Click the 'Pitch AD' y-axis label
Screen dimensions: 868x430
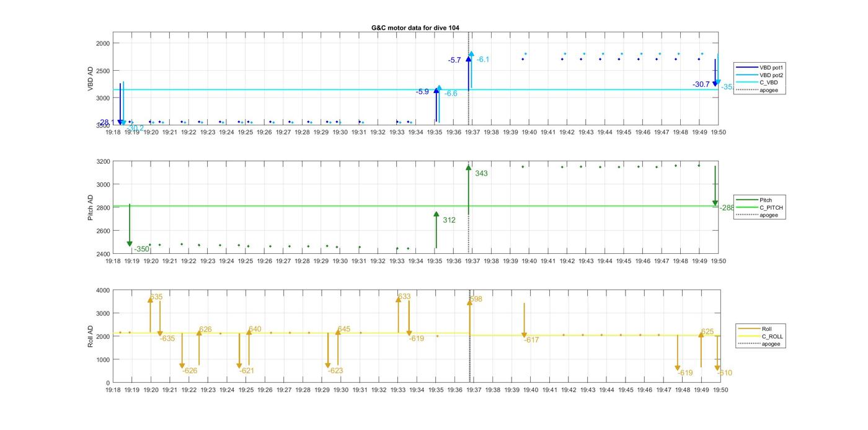coord(91,208)
